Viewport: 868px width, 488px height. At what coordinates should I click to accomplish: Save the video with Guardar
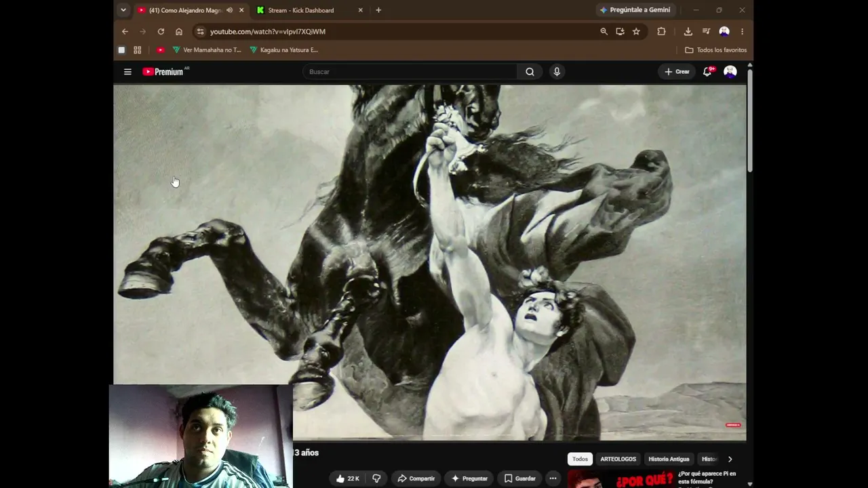pyautogui.click(x=519, y=479)
